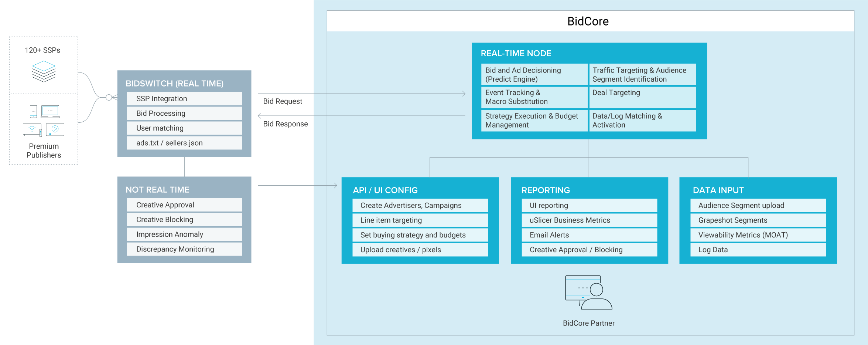Click the stacked layers SSPs icon
The image size is (868, 345).
(x=44, y=71)
